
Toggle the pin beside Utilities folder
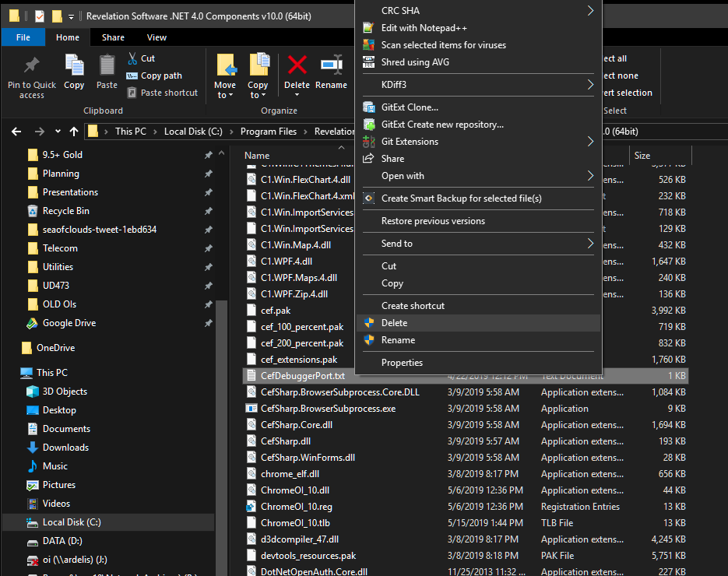[x=209, y=267]
